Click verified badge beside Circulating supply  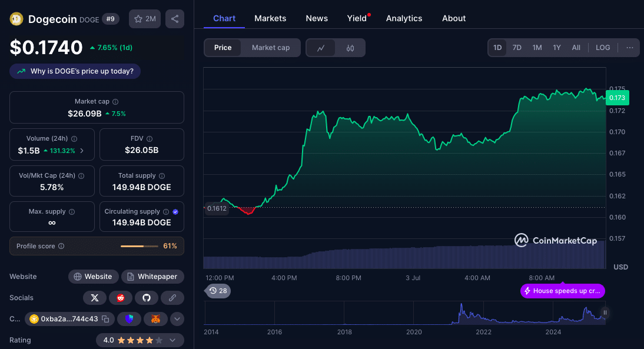175,212
